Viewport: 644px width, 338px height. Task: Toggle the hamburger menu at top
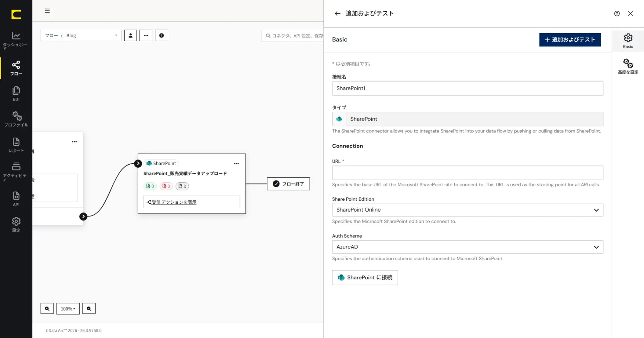(47, 11)
